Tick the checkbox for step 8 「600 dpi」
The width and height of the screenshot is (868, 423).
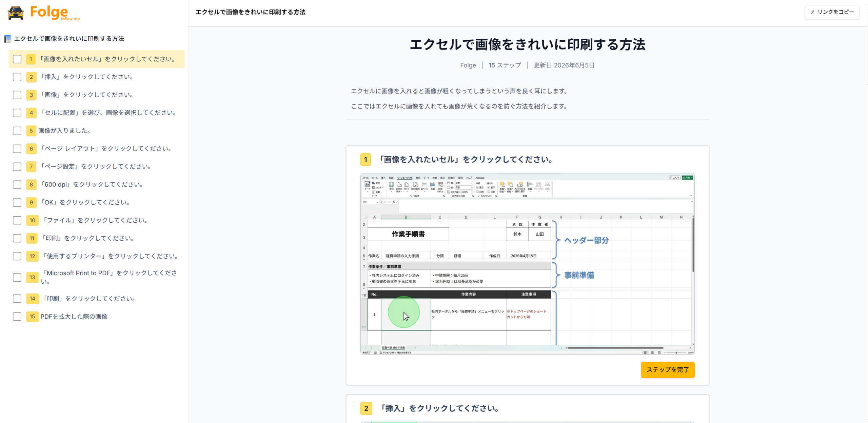(x=17, y=185)
